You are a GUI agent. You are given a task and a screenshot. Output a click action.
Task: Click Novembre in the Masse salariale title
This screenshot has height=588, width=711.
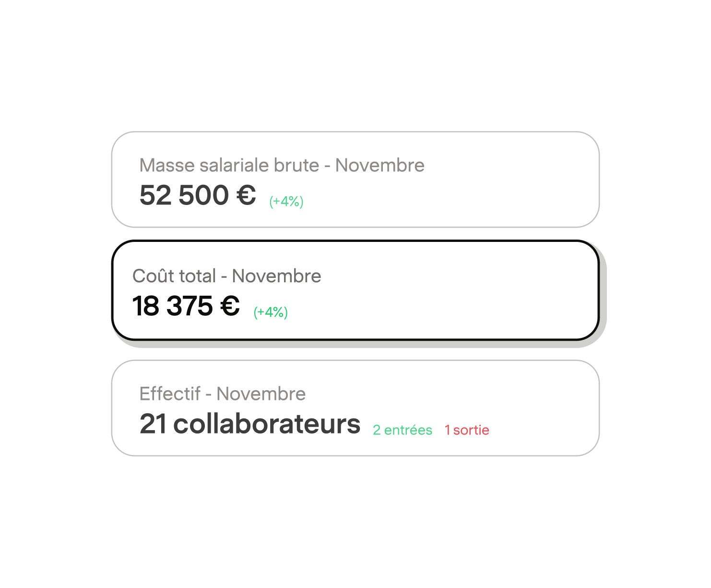tap(380, 165)
